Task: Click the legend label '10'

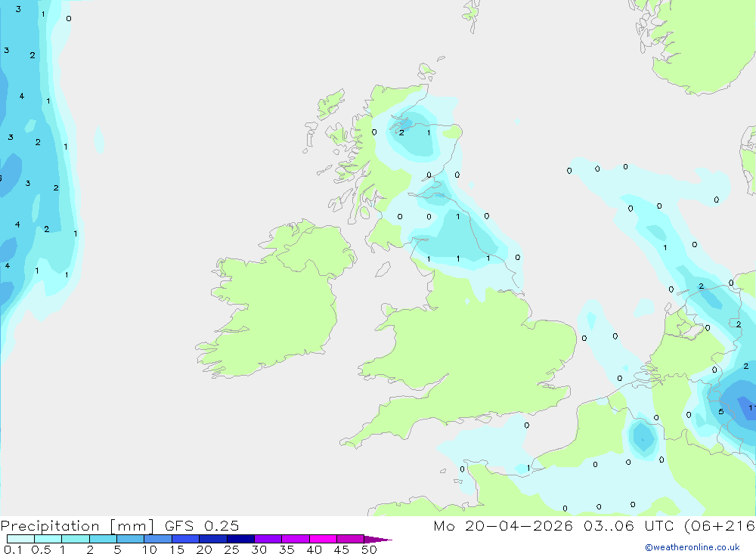Action: [150, 549]
